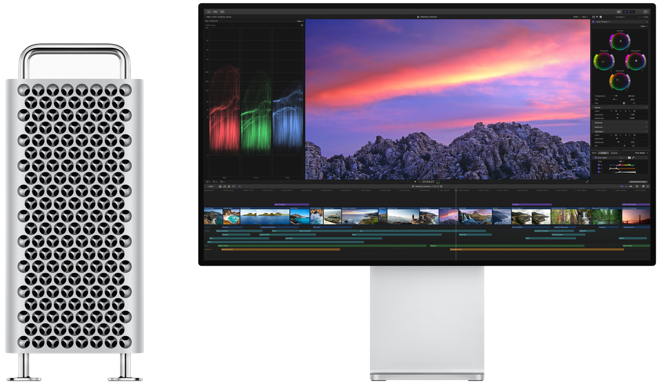This screenshot has width=660, height=387.
Task: Click the Master color wheel at top
Action: click(x=620, y=41)
